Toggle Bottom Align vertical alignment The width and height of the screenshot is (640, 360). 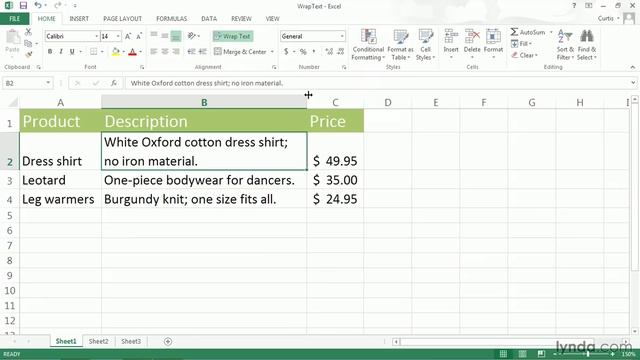point(176,36)
